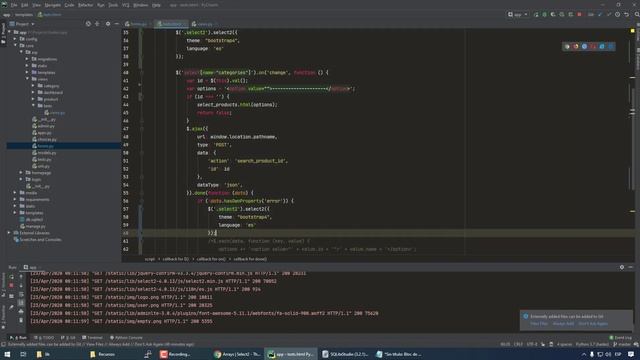Click the red Stop button in Run panel

(x=11, y=286)
